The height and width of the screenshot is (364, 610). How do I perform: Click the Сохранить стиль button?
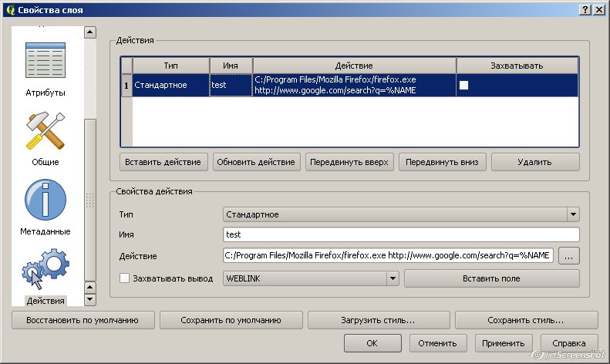tap(526, 320)
